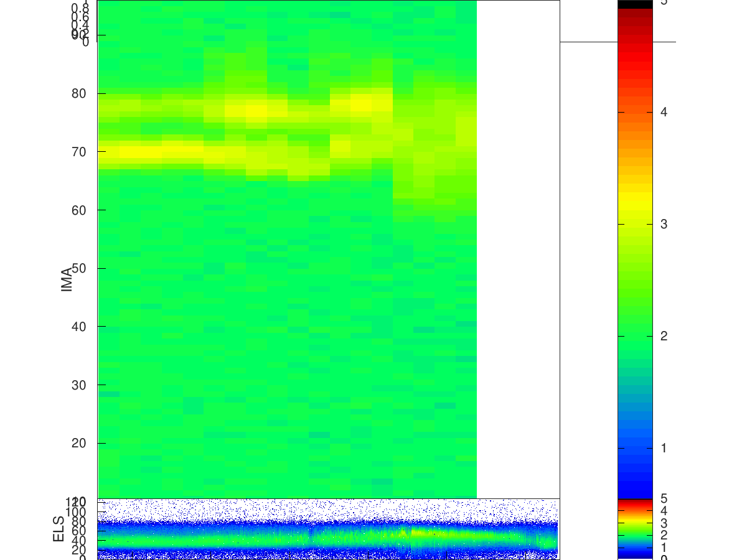The width and height of the screenshot is (747, 560).
Task: Click the IMA heatmap plot area
Action: (287, 249)
